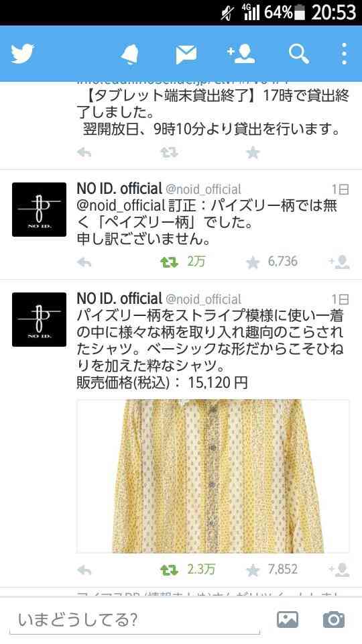Open notifications with the bell icon
The width and height of the screenshot is (362, 644).
(129, 54)
